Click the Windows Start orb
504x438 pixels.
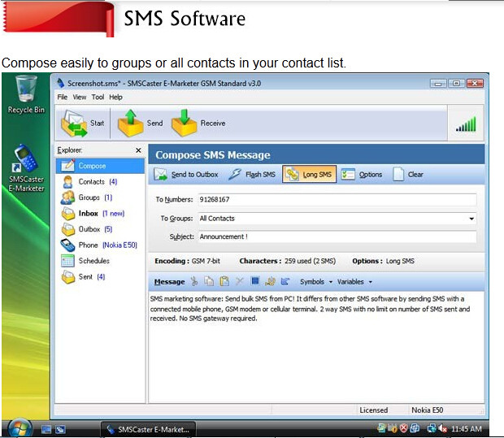click(x=17, y=428)
